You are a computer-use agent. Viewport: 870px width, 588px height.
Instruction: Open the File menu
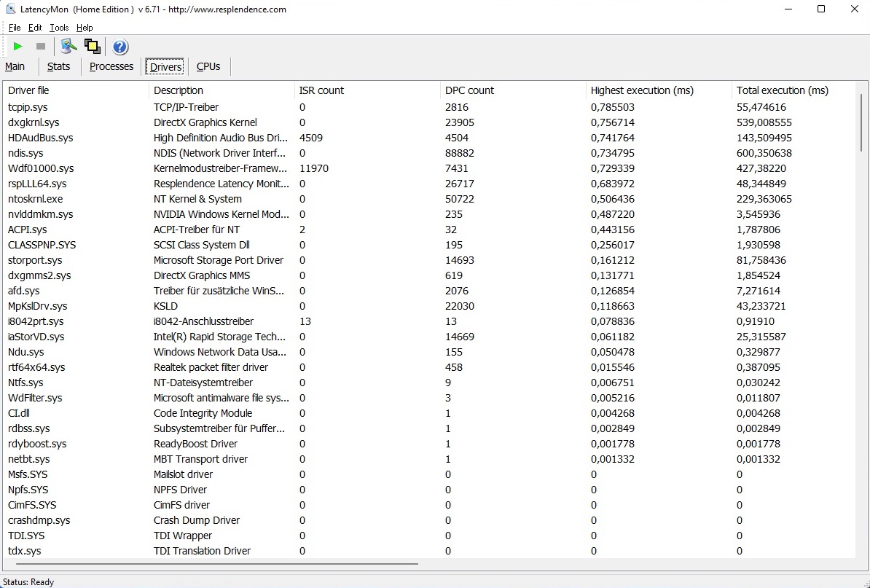click(15, 28)
